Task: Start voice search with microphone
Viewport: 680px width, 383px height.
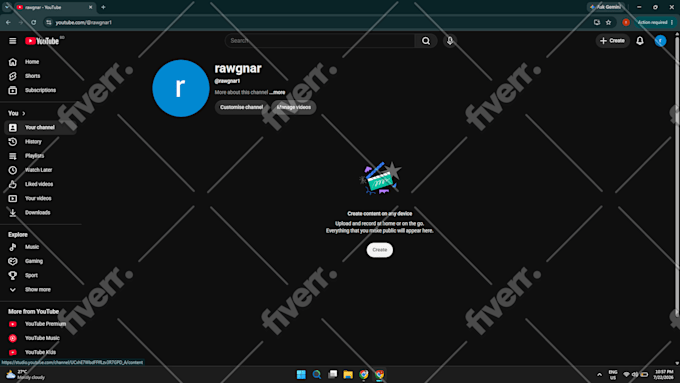Action: (x=450, y=41)
